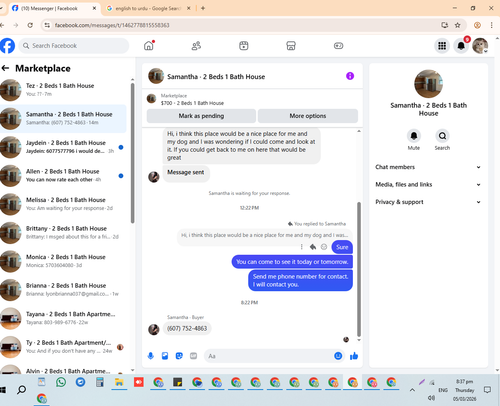
Task: Open conversation information purple icon
Action: click(x=350, y=76)
